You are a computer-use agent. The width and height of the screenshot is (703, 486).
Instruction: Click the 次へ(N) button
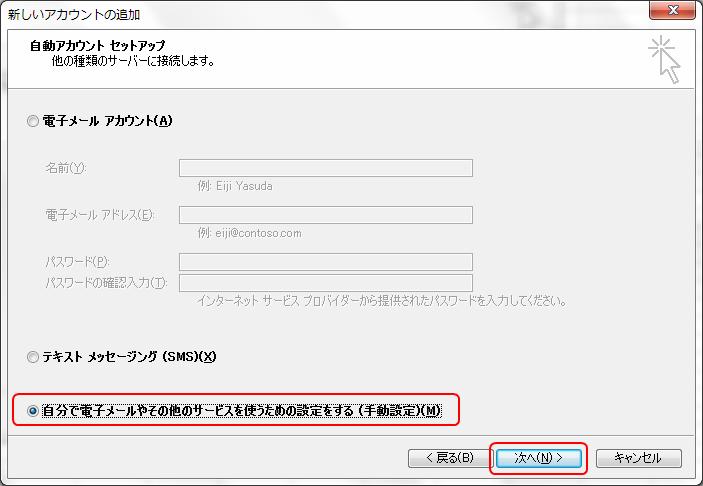pos(538,458)
